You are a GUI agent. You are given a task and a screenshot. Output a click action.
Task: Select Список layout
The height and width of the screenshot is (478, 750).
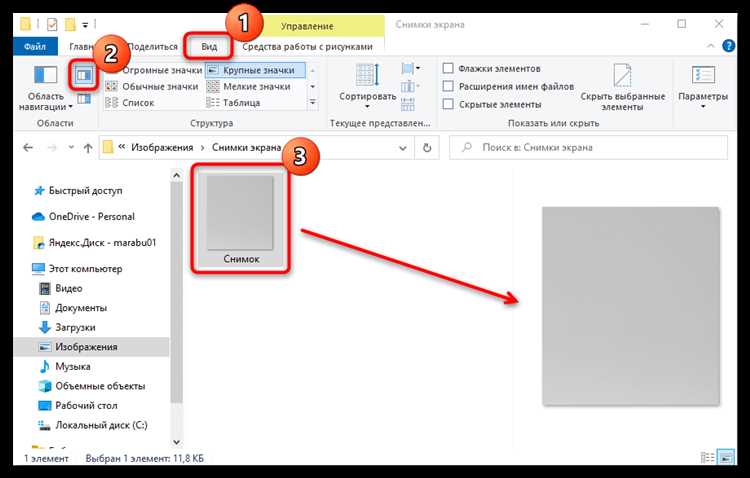point(130,103)
